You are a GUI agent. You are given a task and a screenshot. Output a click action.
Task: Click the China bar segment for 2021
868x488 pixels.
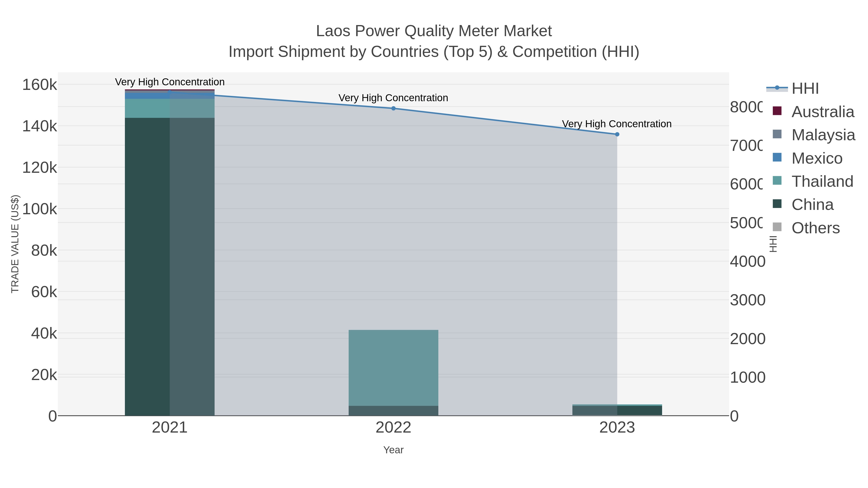click(x=170, y=267)
